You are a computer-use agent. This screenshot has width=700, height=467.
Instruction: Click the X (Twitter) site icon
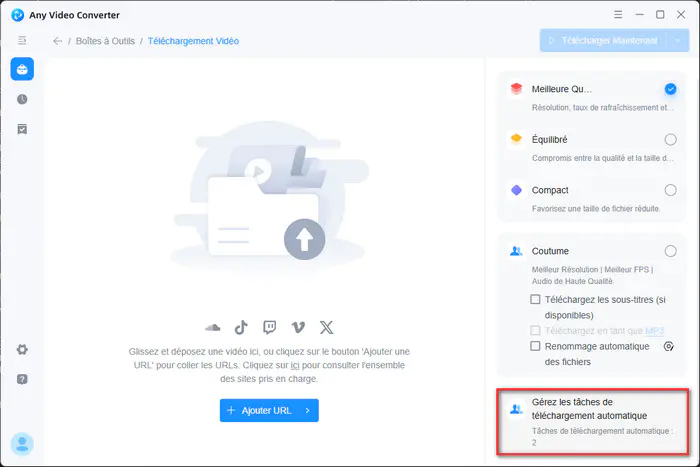click(326, 327)
